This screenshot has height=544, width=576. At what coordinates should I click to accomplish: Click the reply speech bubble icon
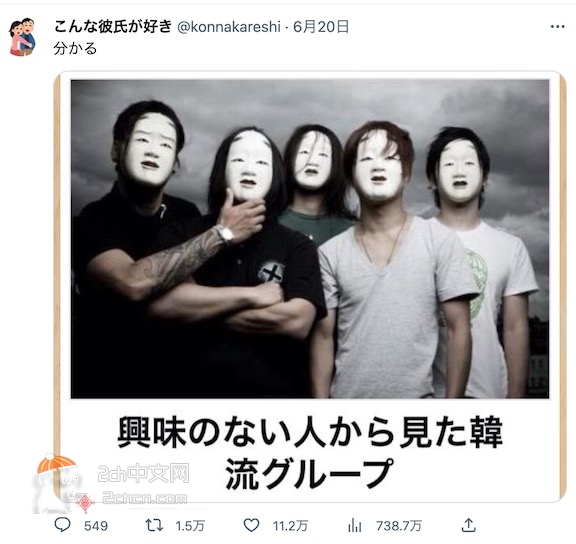(62, 525)
